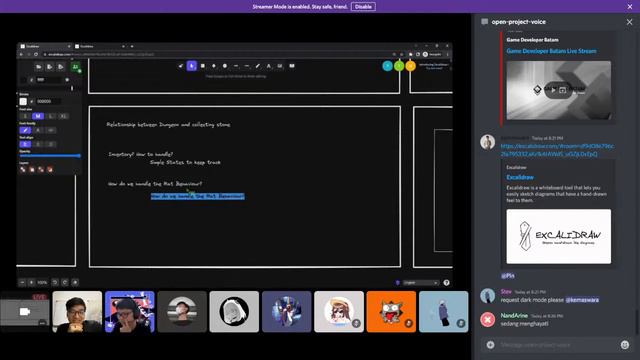Click the plus attach button in chat

click(x=491, y=345)
